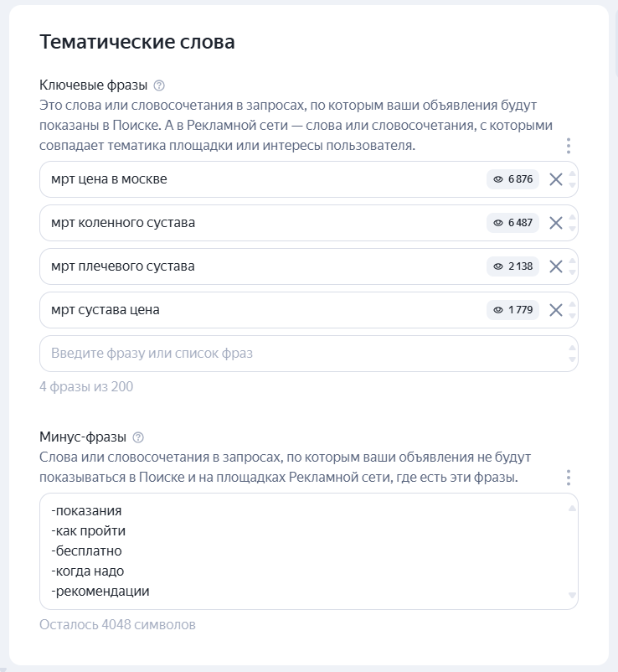Viewport: 618px width, 672px height.
Task: Remove keyword 'мрт цена в москве'
Action: tap(555, 179)
